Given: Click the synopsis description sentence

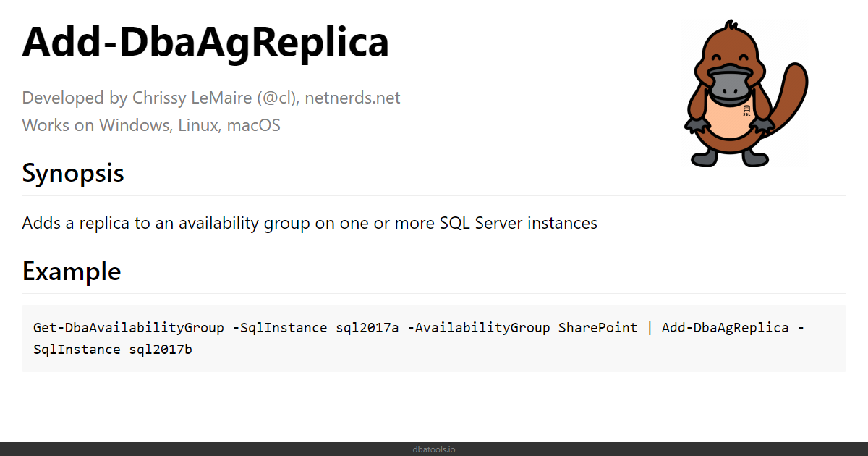Looking at the screenshot, I should tap(310, 223).
